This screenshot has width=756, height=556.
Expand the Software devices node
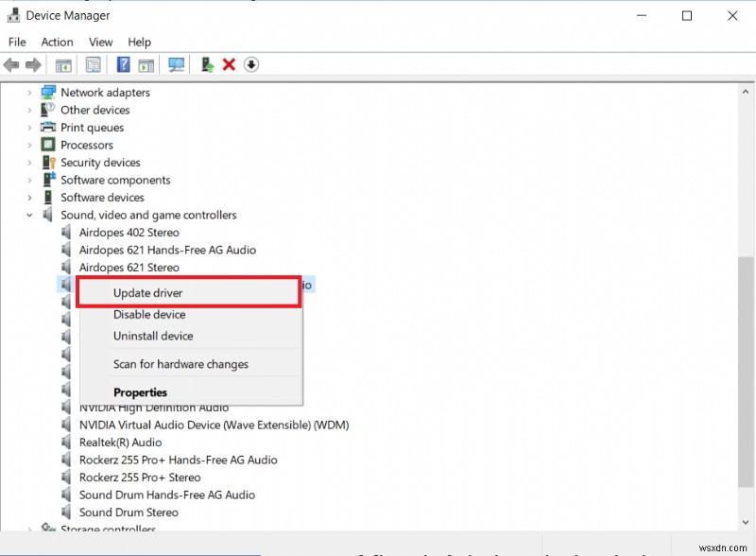pos(29,198)
